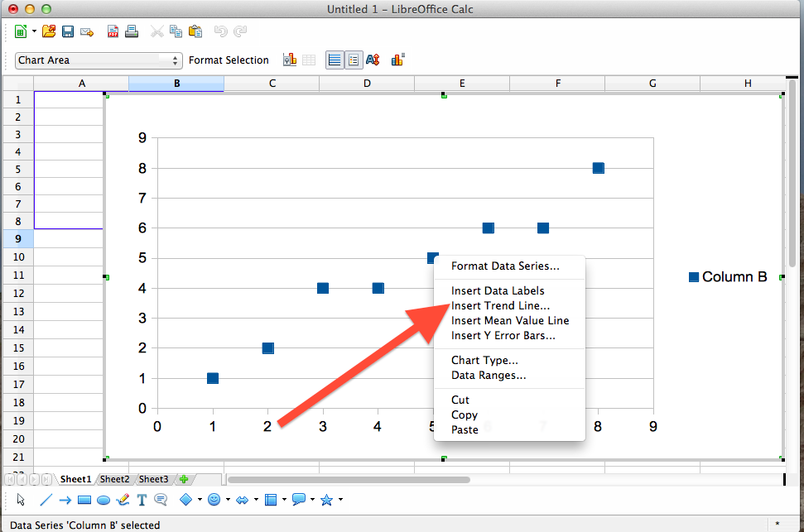Expand the Block Arrows dropdown arrow
804x532 pixels.
256,499
